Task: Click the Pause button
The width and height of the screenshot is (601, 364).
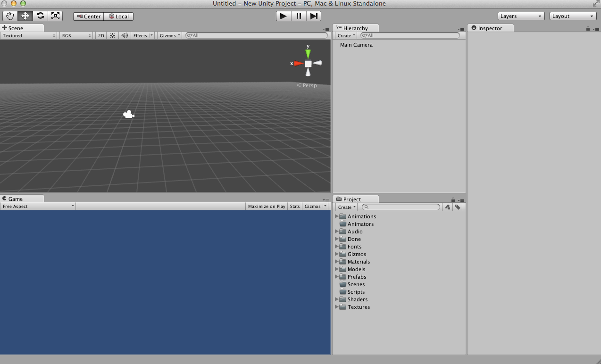Action: (299, 16)
